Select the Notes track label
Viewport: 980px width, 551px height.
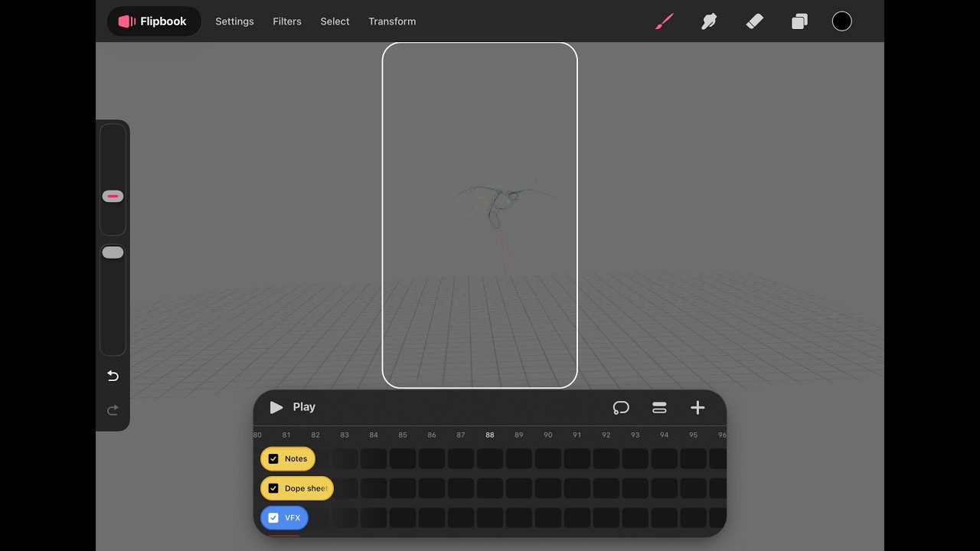(296, 459)
